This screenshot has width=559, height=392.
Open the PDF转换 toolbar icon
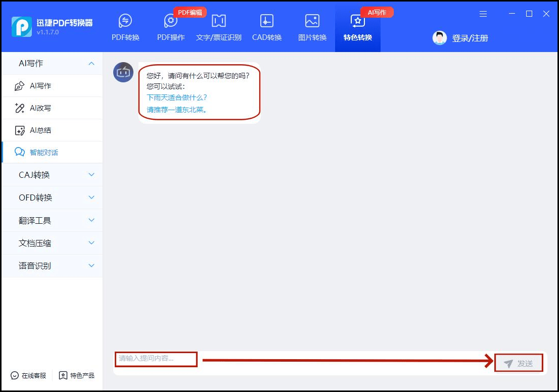point(125,21)
